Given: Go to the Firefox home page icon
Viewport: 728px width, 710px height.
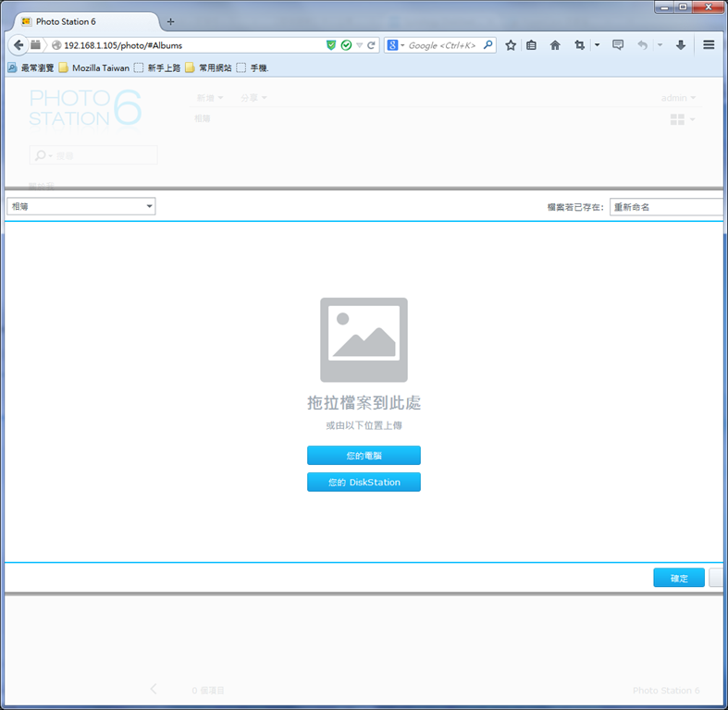Looking at the screenshot, I should (555, 45).
